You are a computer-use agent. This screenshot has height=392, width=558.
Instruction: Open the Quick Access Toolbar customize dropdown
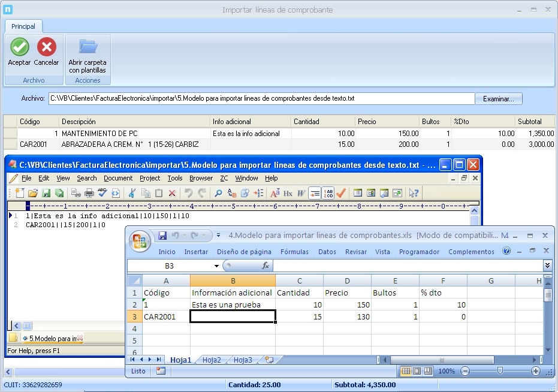219,236
